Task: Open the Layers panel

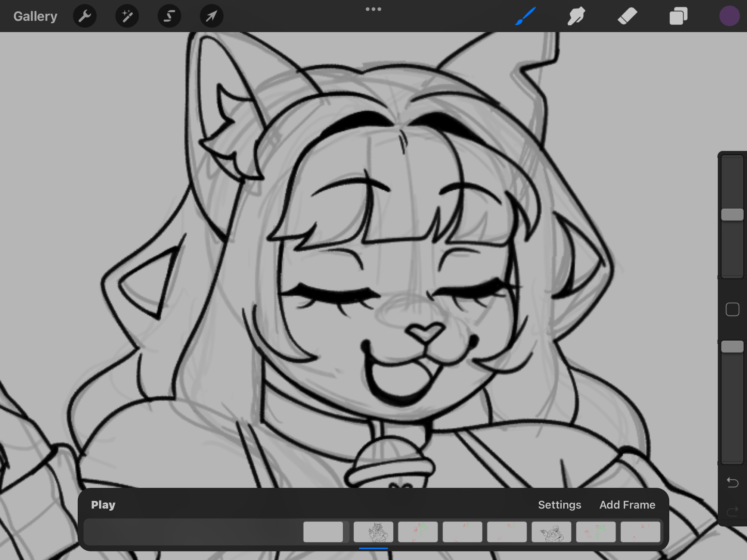Action: (x=678, y=16)
